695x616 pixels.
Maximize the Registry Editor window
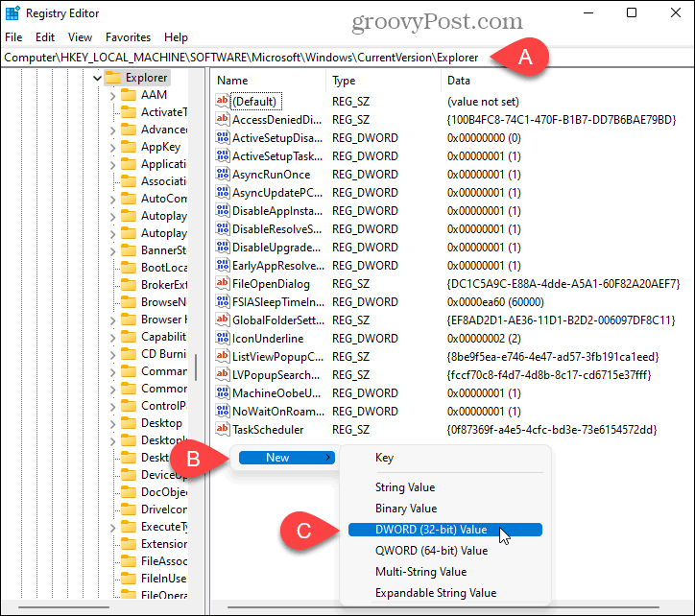(632, 12)
